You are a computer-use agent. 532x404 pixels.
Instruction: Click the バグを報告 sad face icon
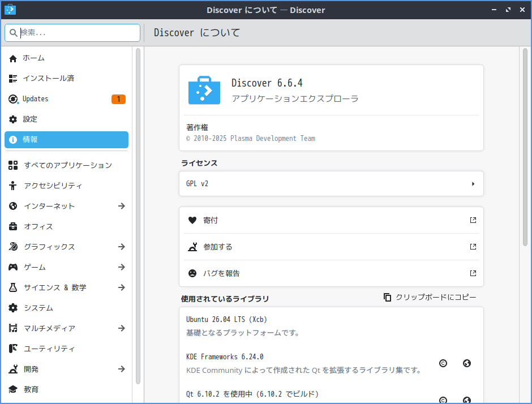(x=192, y=273)
